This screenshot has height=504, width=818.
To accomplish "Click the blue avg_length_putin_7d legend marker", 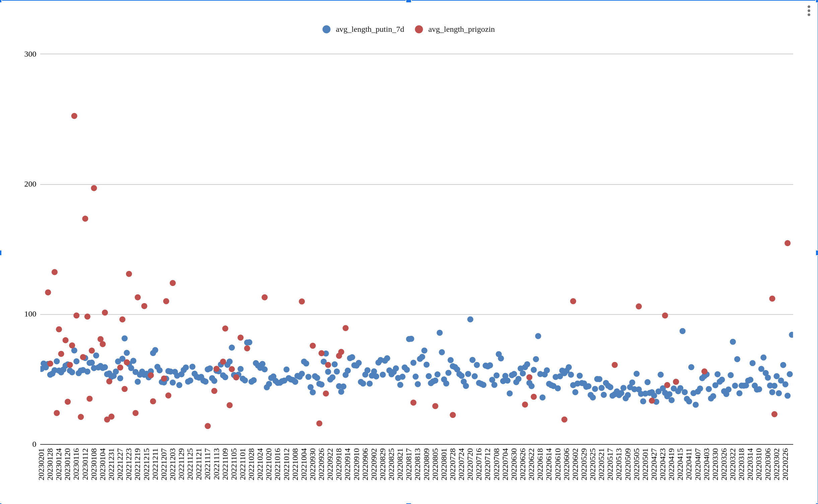I will tap(326, 29).
